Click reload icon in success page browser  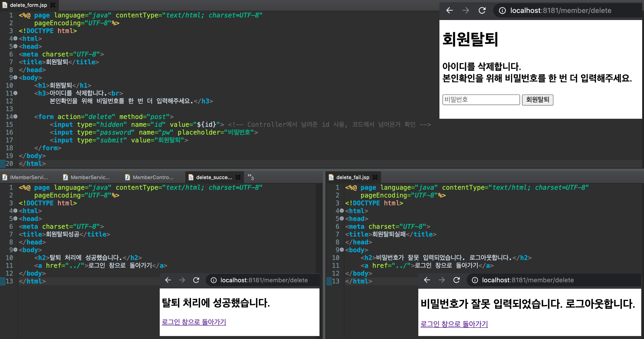(x=196, y=280)
